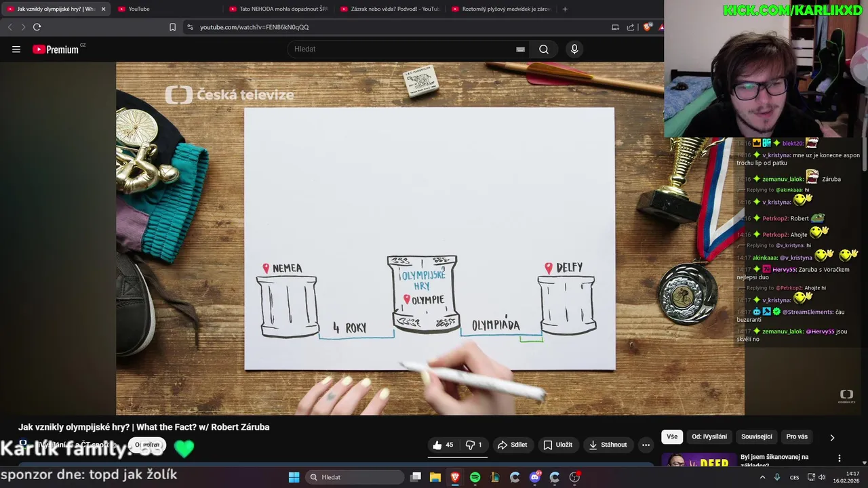The width and height of the screenshot is (868, 488).
Task: Close the active 'Jak vznikly olympijské hry' tab
Action: tap(103, 9)
